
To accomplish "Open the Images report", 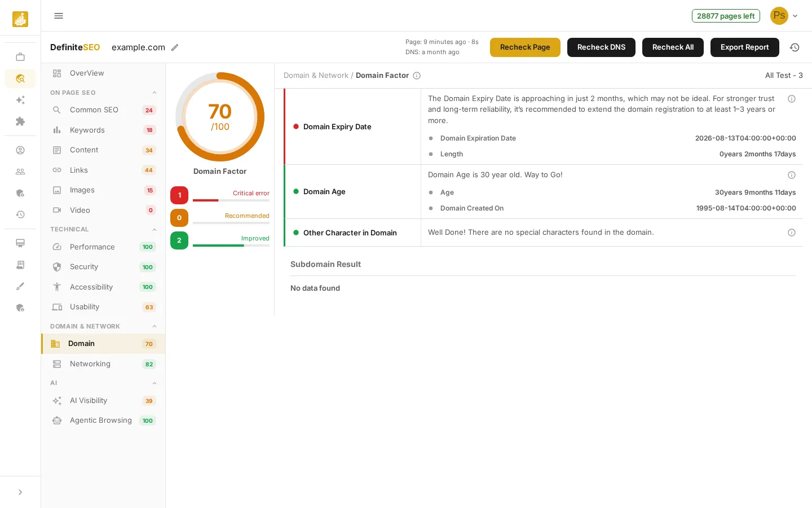I will point(103,190).
